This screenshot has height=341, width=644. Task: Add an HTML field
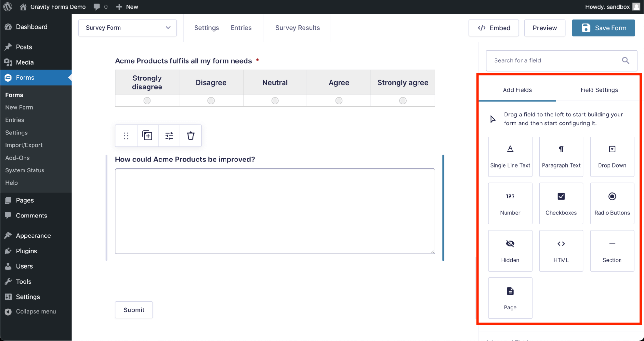pyautogui.click(x=561, y=251)
